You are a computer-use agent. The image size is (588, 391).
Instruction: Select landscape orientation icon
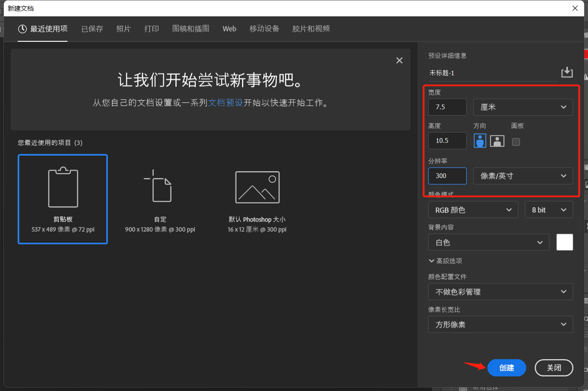point(497,141)
